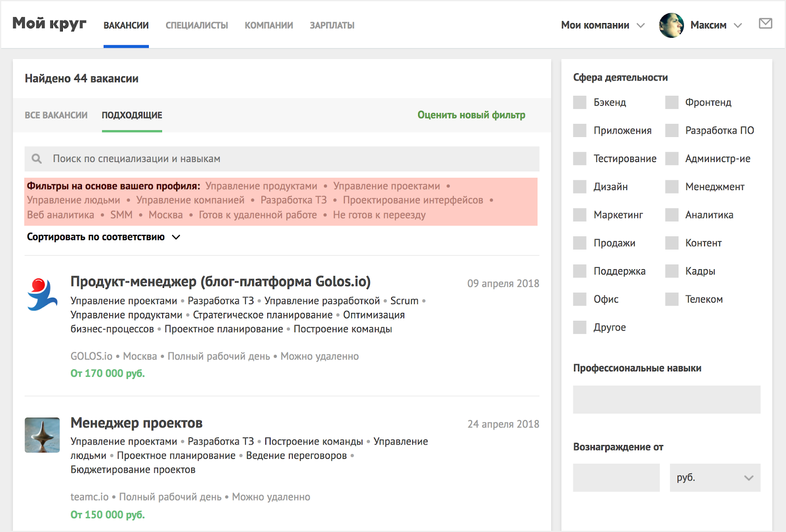Image resolution: width=786 pixels, height=532 pixels.
Task: Click Ведение переговоров skill tag
Action: coord(296,455)
